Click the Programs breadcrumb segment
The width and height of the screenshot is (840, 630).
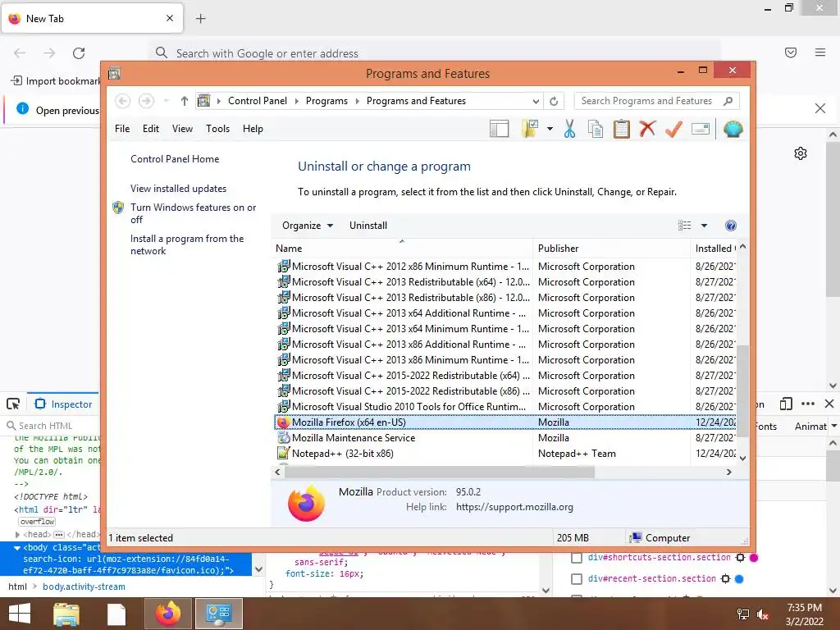[x=326, y=101]
